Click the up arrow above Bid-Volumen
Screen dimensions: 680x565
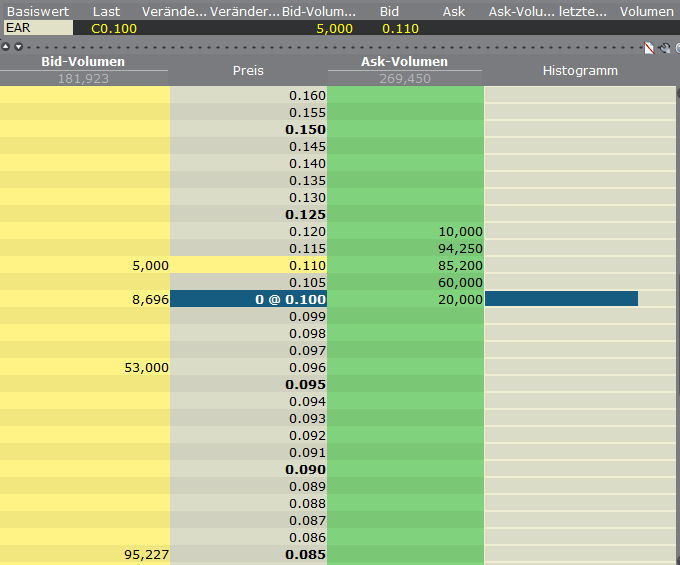pos(6,47)
